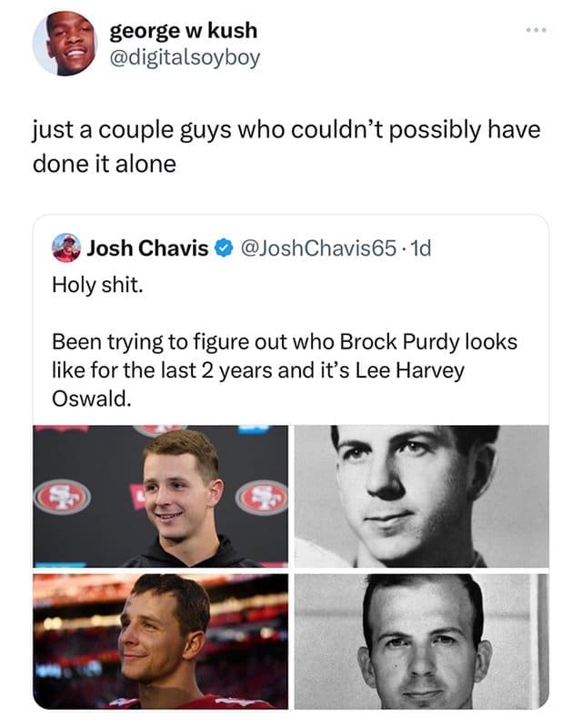
Task: Open the bottom-left stadium photo
Action: 160,641
